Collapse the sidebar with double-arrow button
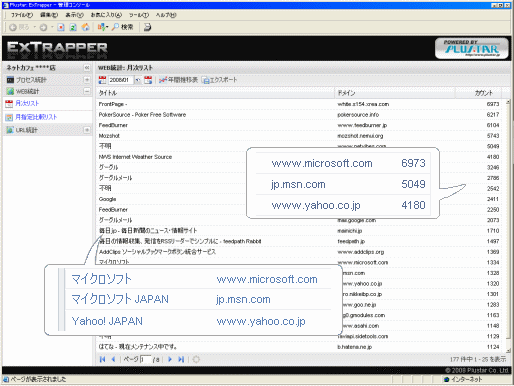The height and width of the screenshot is (386, 514). tap(87, 68)
